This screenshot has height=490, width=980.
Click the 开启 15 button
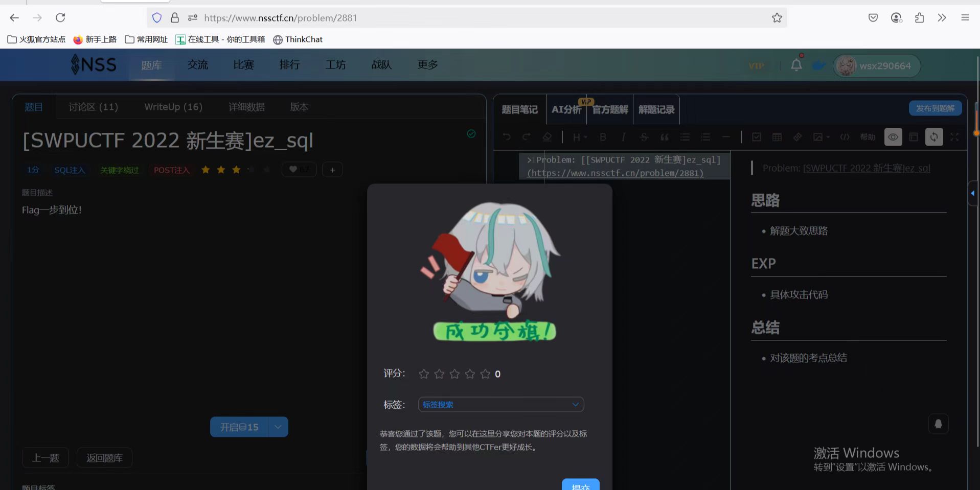239,427
